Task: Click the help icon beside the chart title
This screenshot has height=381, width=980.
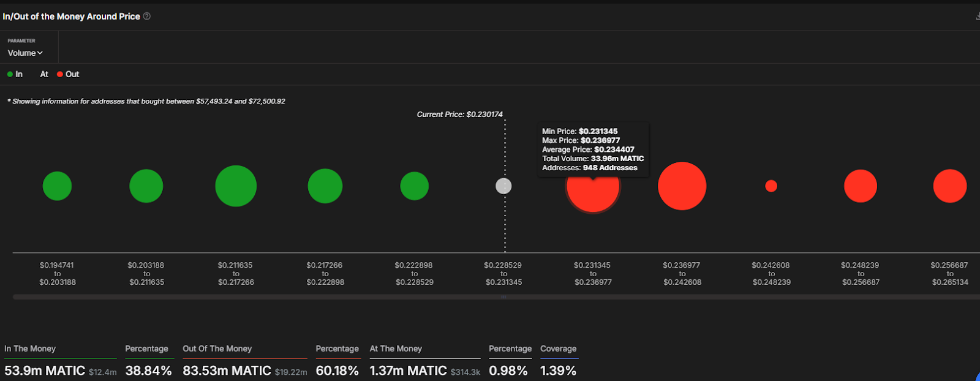Action: point(147,17)
